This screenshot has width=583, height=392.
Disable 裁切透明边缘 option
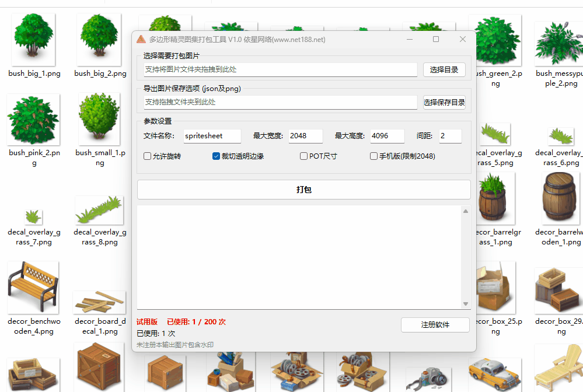pyautogui.click(x=216, y=156)
